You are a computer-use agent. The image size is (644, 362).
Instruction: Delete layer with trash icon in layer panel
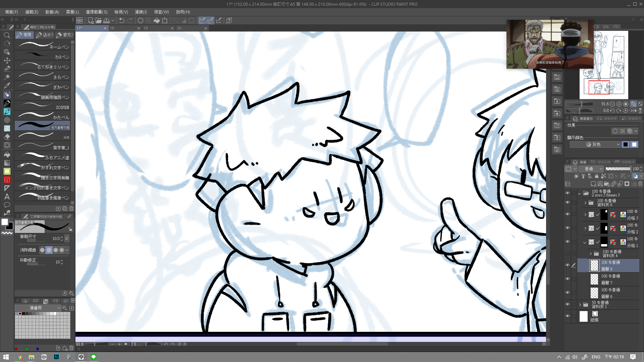640,184
